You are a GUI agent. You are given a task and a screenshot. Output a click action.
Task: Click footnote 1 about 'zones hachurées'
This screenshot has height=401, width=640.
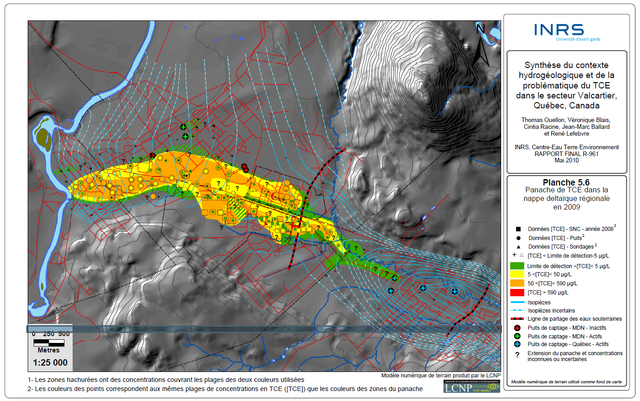(x=166, y=380)
